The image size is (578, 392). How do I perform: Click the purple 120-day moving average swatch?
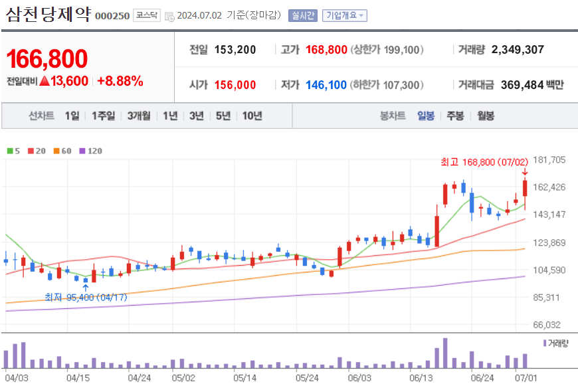click(x=82, y=151)
